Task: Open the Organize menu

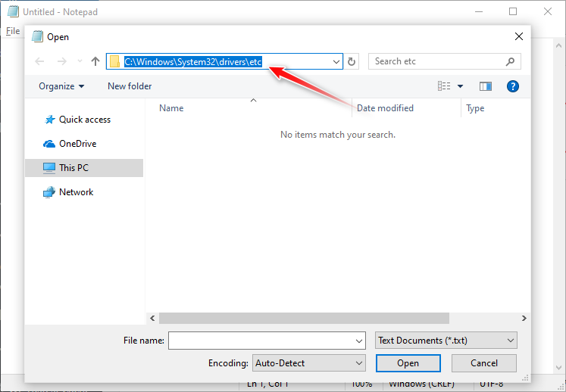Action: coord(61,86)
